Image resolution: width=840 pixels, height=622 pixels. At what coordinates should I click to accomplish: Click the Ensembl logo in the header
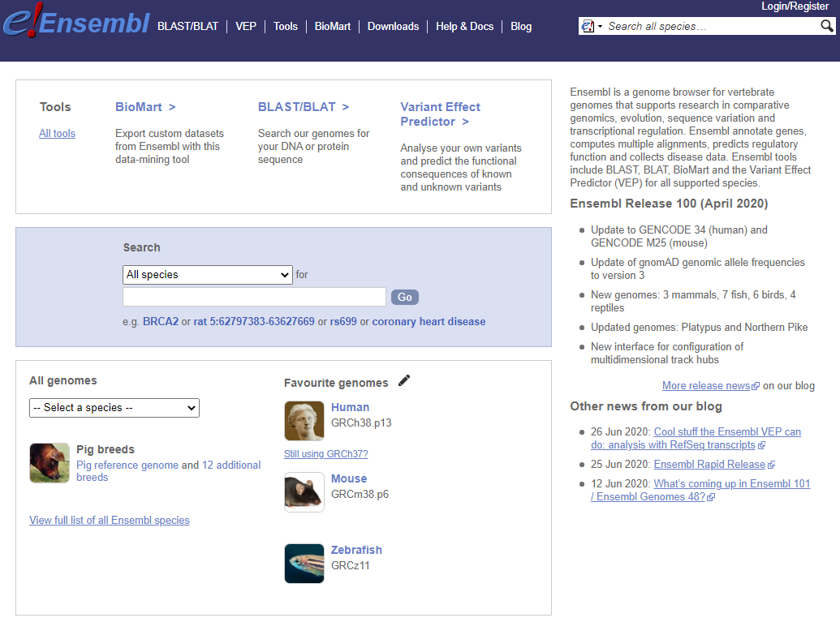point(76,22)
